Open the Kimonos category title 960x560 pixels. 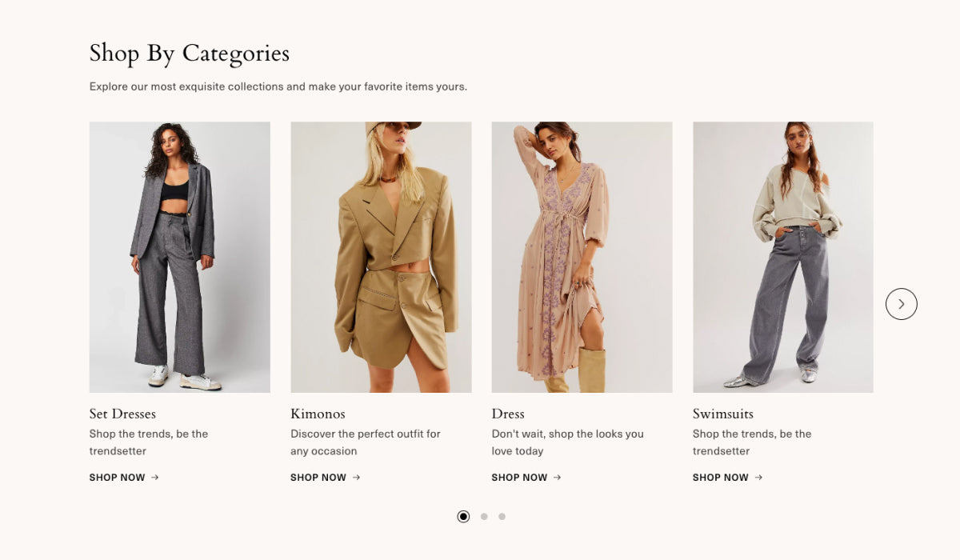318,414
